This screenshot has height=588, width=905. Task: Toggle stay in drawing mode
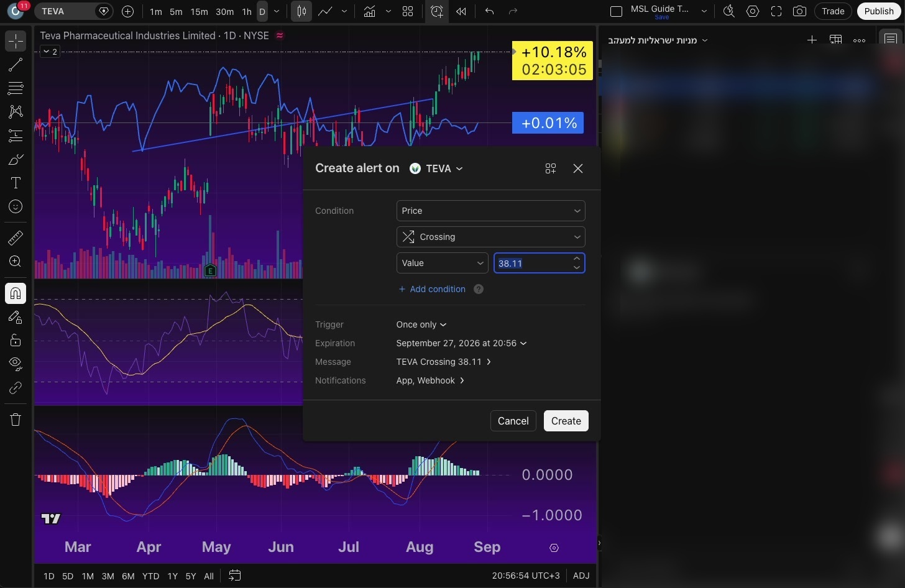(x=16, y=317)
